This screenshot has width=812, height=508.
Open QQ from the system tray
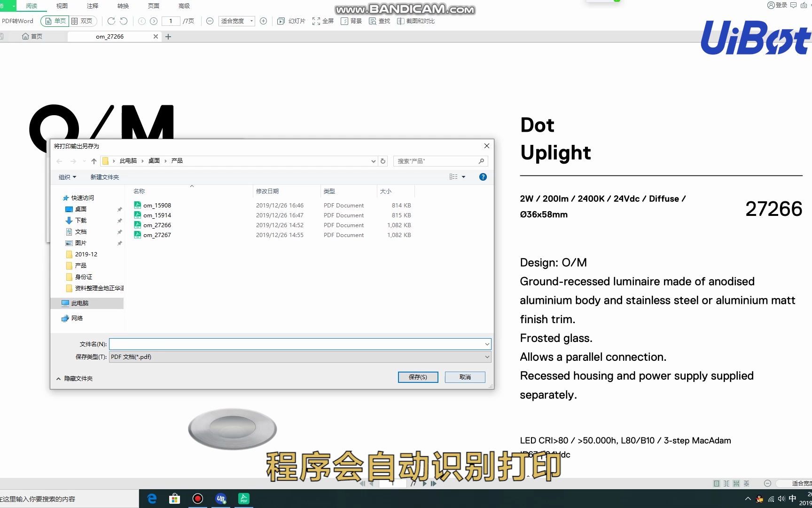tap(759, 499)
